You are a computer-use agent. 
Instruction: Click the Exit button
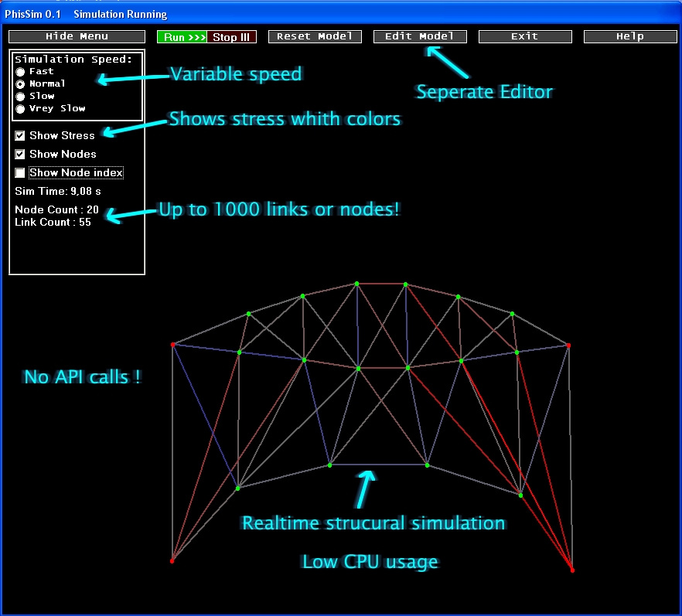point(525,36)
